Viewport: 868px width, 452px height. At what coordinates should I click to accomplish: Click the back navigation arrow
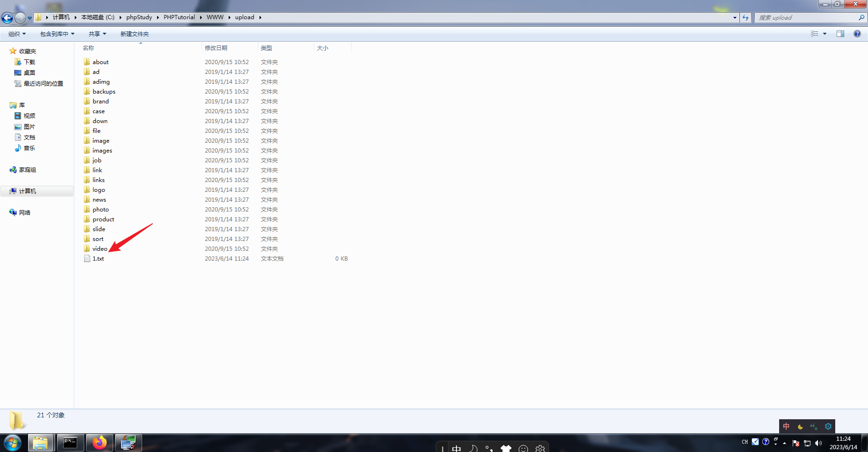coord(7,18)
